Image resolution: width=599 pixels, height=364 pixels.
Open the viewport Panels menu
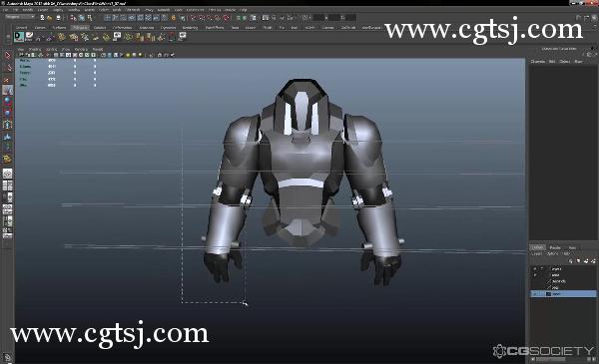pyautogui.click(x=98, y=49)
